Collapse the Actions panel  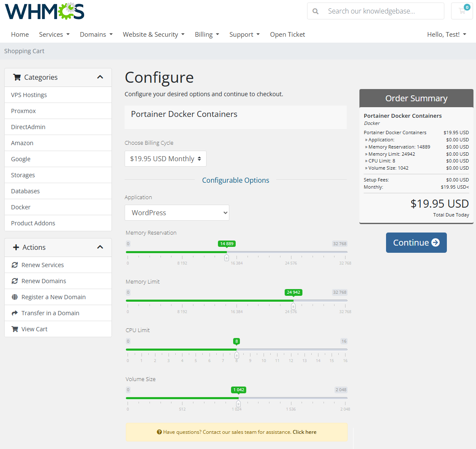100,247
